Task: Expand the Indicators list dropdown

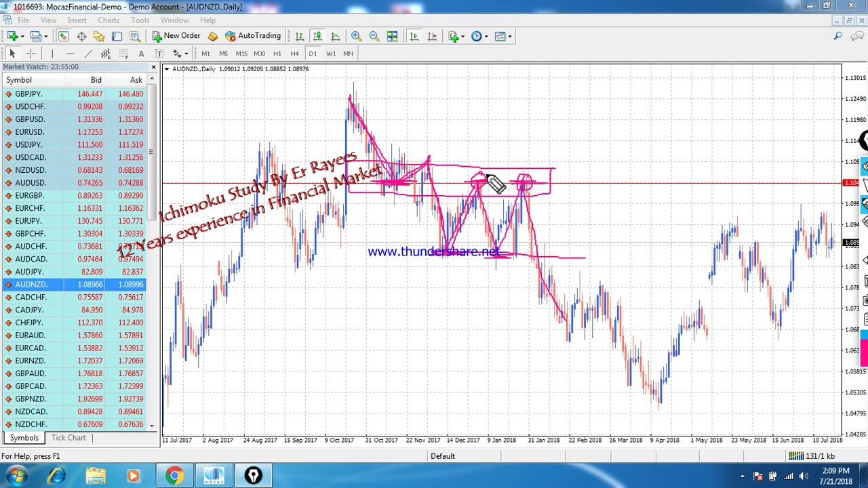Action: click(463, 37)
